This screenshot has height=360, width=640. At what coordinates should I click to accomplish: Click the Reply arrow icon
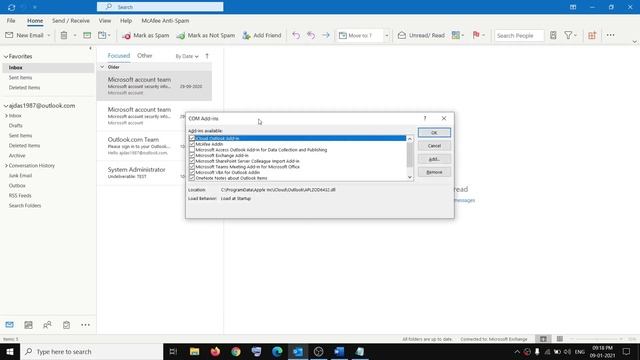296,36
